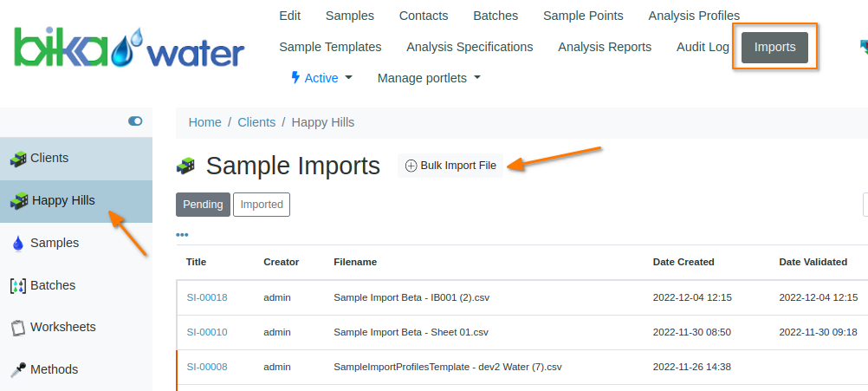Click the Clients icon in sidebar
The image size is (868, 391).
coord(18,159)
